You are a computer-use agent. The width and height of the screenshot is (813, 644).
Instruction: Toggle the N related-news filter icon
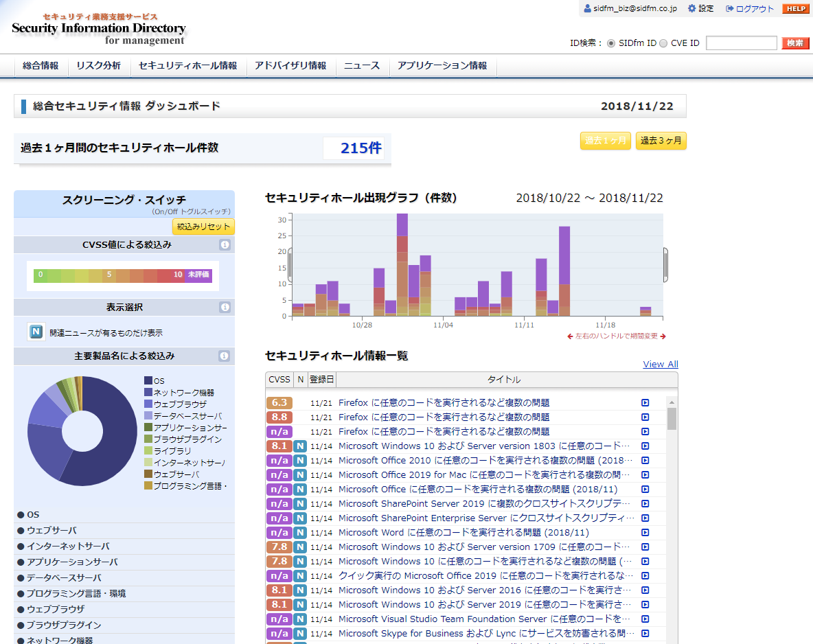click(x=36, y=332)
